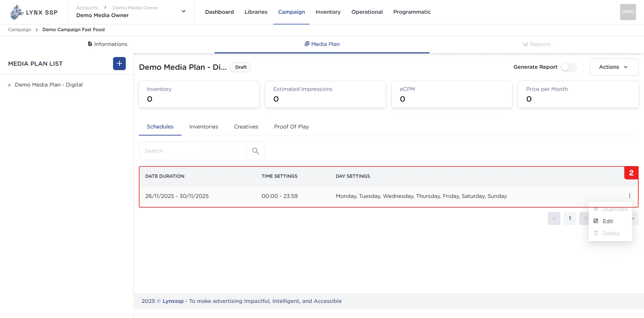The image size is (644, 318).
Task: Go to page 1 in pagination
Action: point(570,218)
